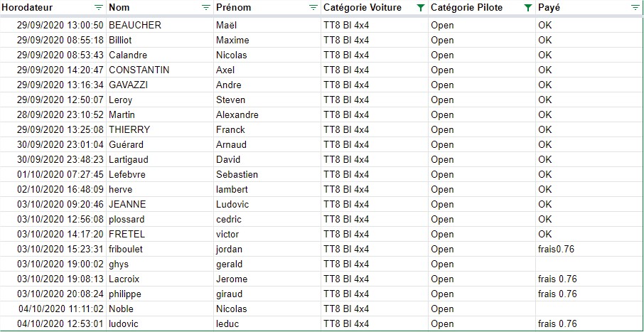Click the timestamp 28/09/2020 23:10:52
Screen dimensions: 644x332
60,114
